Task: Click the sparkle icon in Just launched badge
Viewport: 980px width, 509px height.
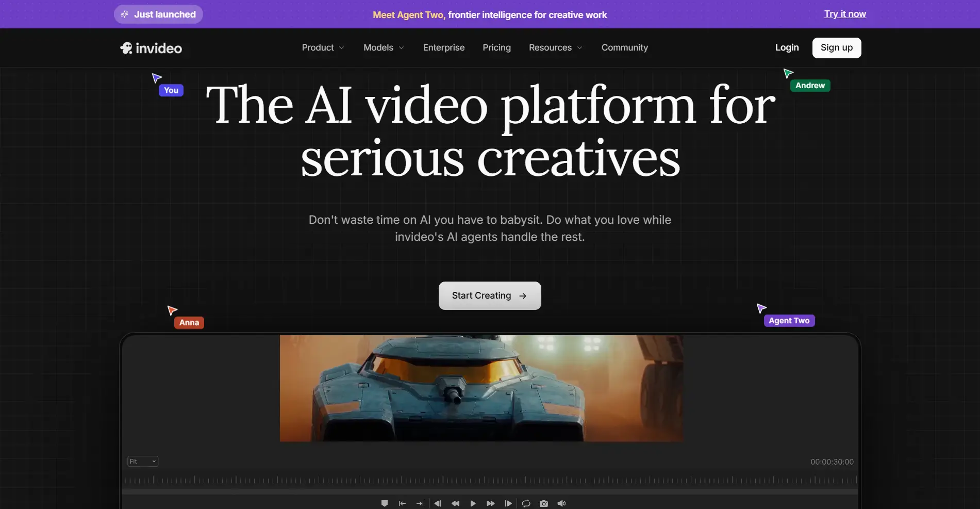Action: tap(125, 14)
